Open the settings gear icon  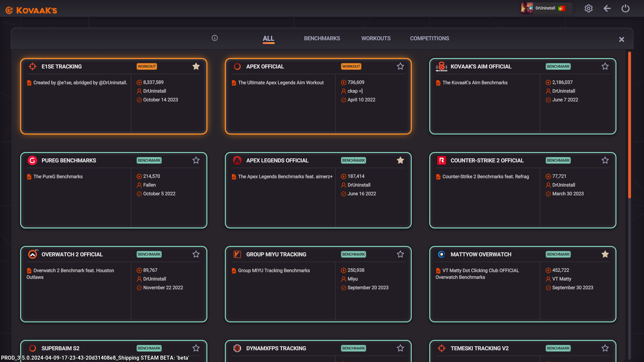pyautogui.click(x=588, y=8)
